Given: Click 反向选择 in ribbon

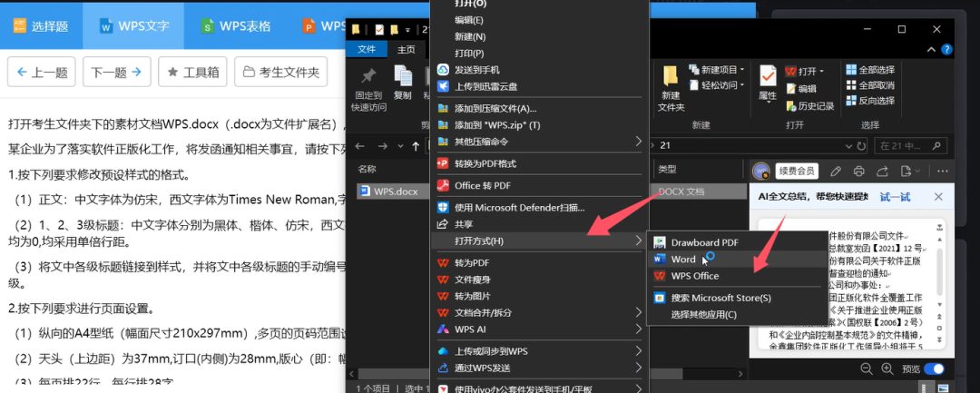Looking at the screenshot, I should point(870,101).
